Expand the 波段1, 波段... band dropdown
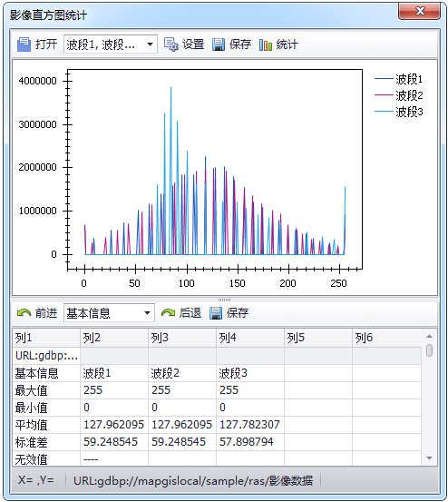The height and width of the screenshot is (502, 448). (111, 44)
